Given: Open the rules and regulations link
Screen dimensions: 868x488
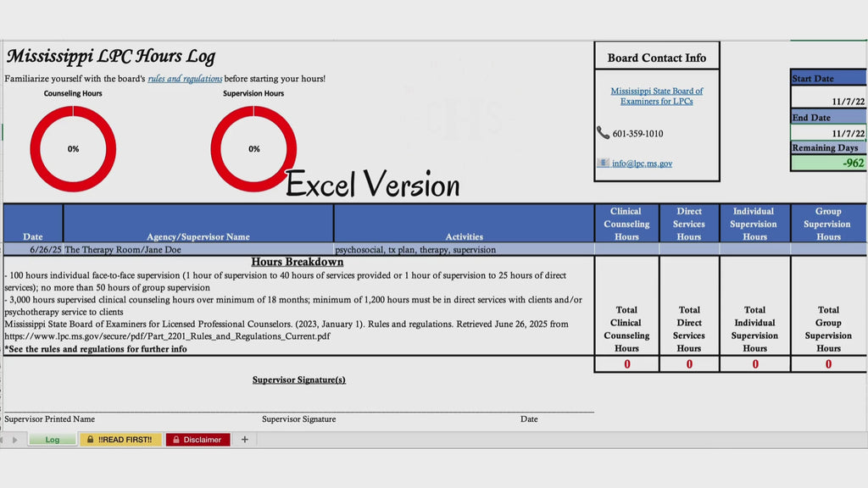Looking at the screenshot, I should point(185,79).
